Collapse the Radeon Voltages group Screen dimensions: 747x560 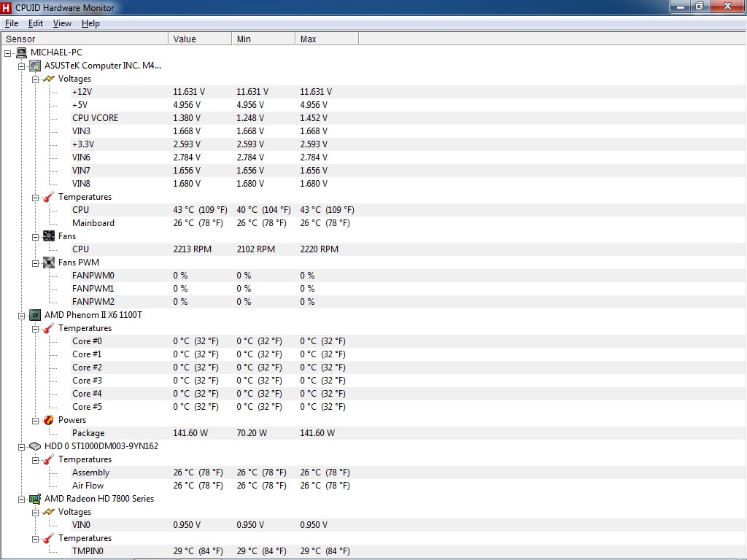pyautogui.click(x=35, y=513)
